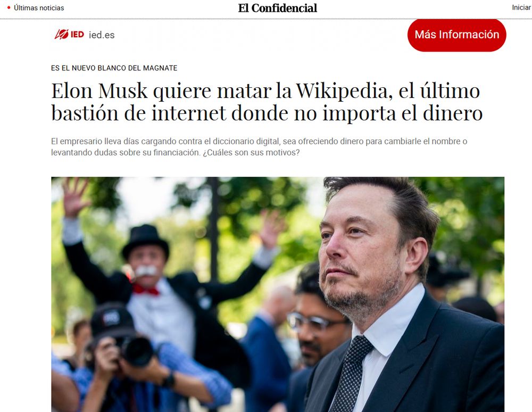Open the Últimas noticias section

coord(39,8)
